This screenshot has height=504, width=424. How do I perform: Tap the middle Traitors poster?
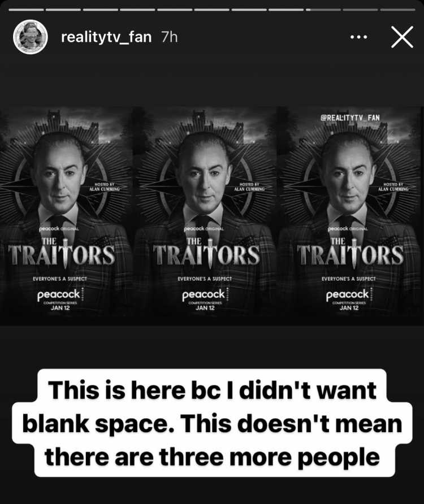point(205,216)
